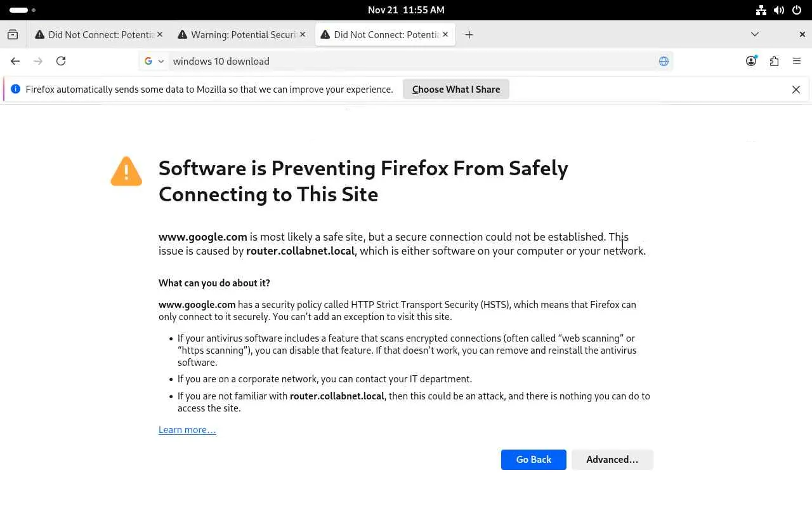
Task: Open the Extensions puzzle icon
Action: click(774, 61)
